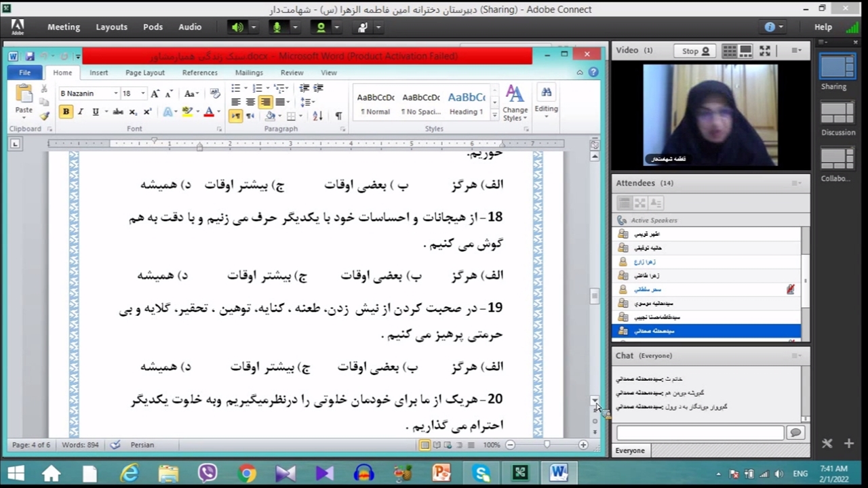This screenshot has width=868, height=488.
Task: Open the Page Layout ribbon tab
Action: 144,73
